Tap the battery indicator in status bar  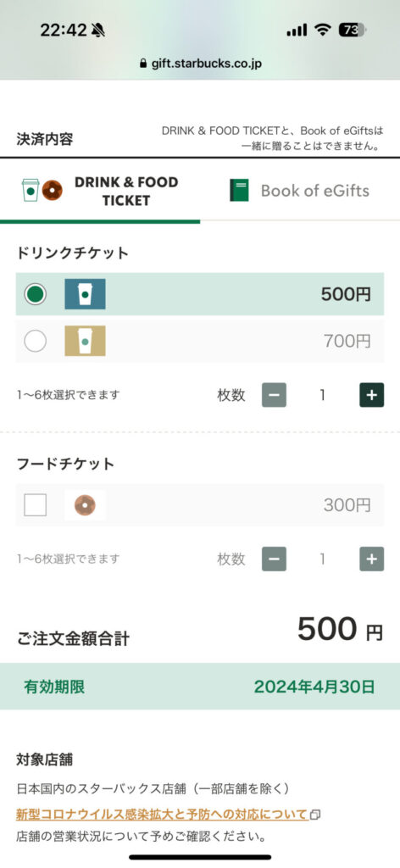coord(353,30)
